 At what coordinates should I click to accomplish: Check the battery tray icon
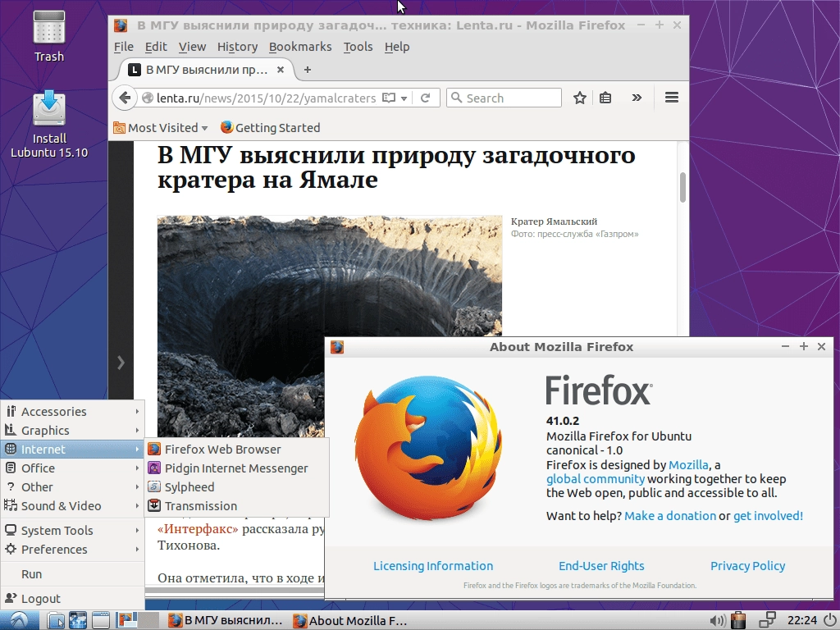click(739, 620)
